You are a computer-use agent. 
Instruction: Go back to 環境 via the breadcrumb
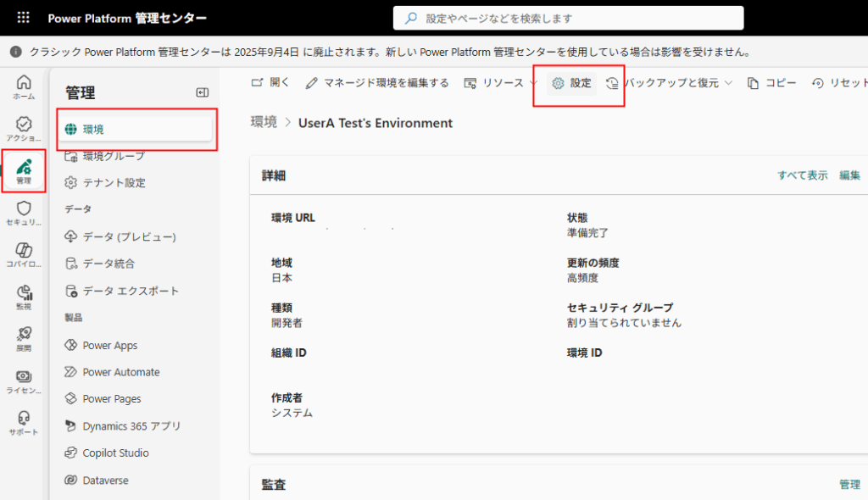[x=264, y=122]
